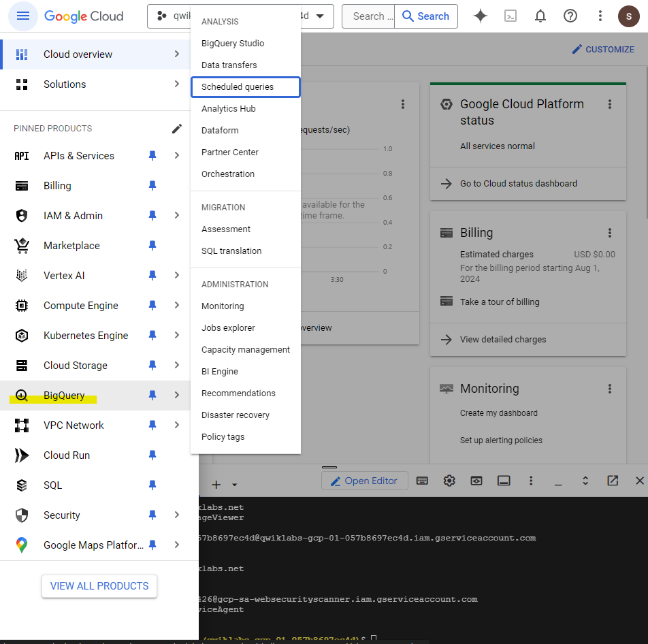Unpin Compute Engine product
Screen dimensions: 648x644
point(152,306)
